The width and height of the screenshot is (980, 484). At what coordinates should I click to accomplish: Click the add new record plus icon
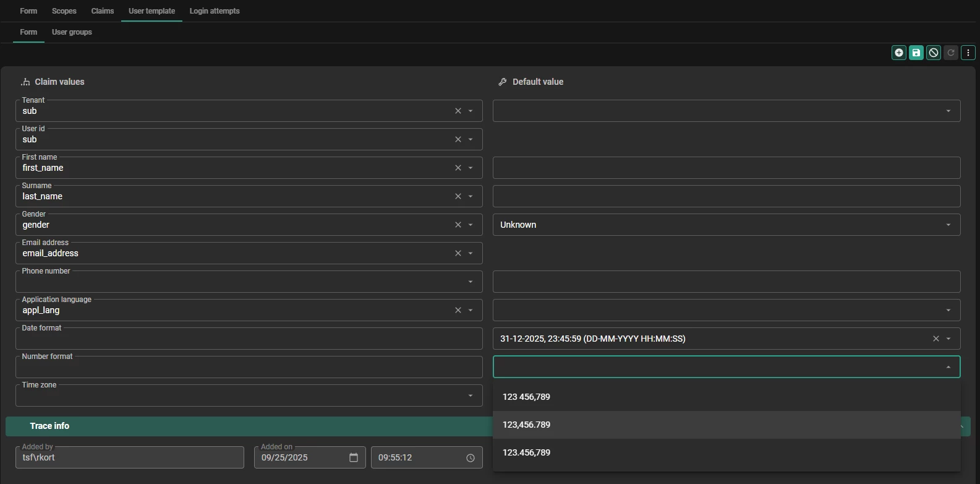pyautogui.click(x=899, y=53)
